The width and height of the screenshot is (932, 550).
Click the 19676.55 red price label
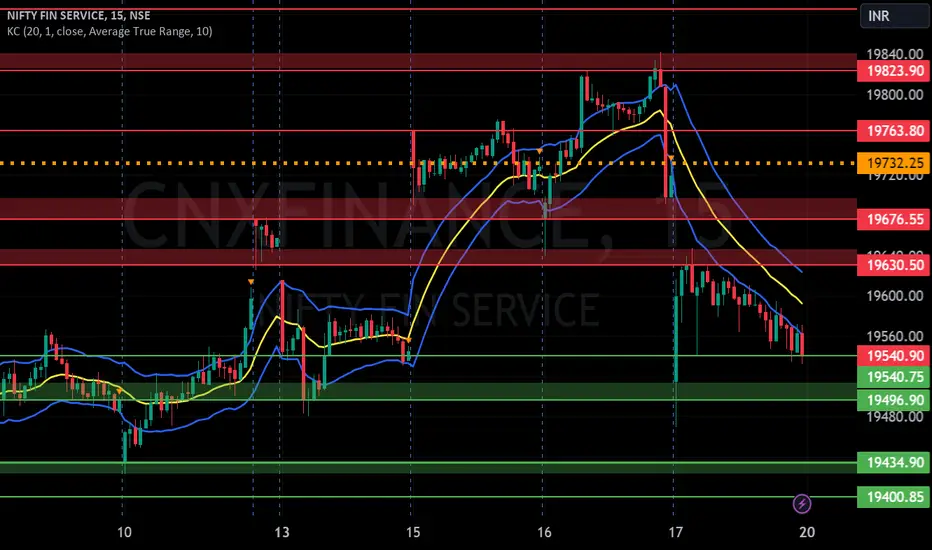pyautogui.click(x=894, y=219)
